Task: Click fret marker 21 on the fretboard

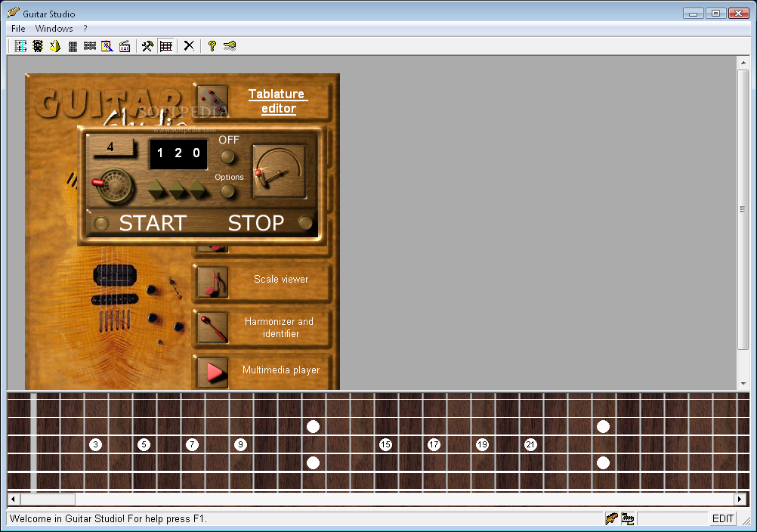Action: 530,444
